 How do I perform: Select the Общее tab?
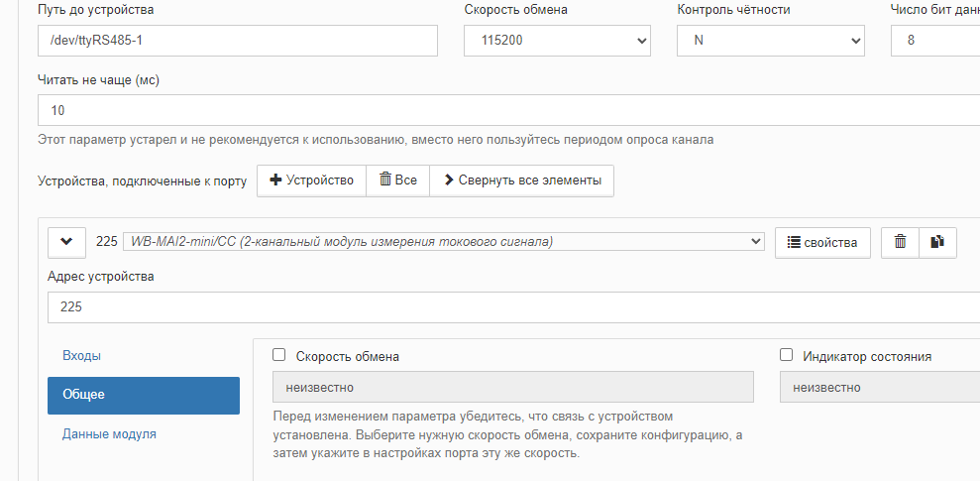(143, 395)
